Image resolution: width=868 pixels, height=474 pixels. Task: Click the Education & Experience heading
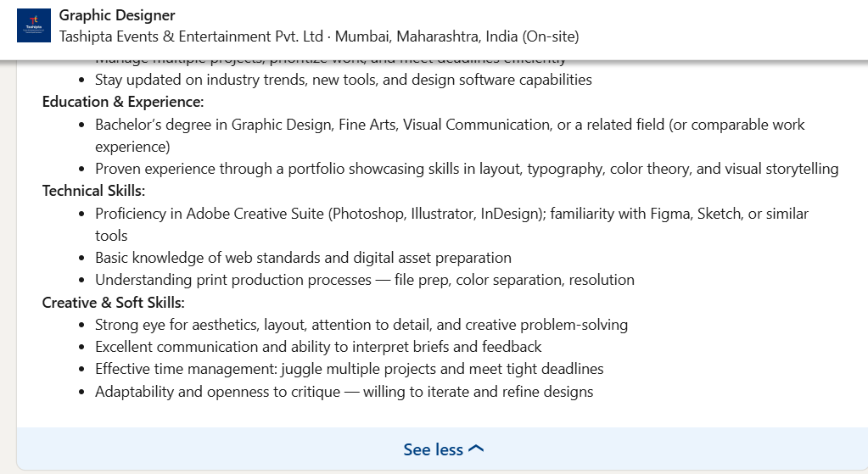(123, 102)
